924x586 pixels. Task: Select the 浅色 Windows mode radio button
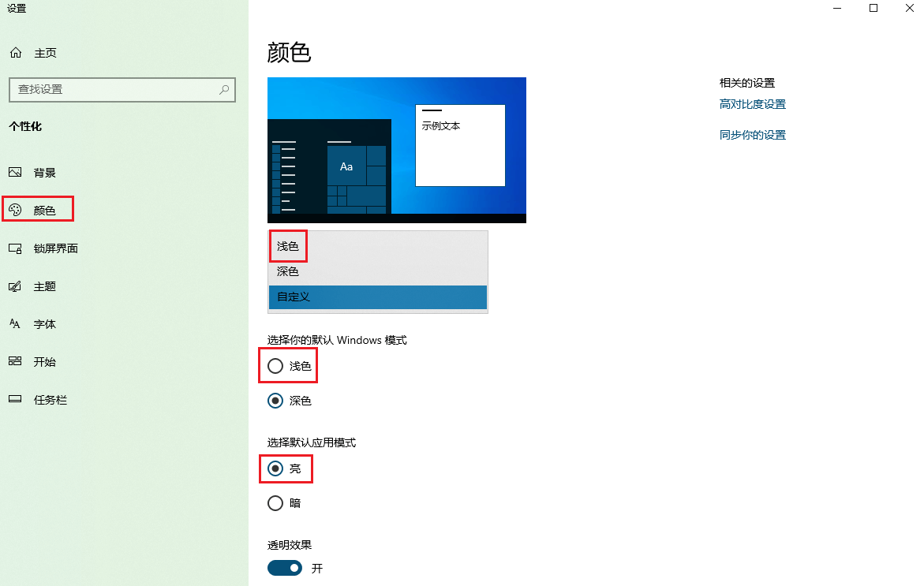click(275, 365)
